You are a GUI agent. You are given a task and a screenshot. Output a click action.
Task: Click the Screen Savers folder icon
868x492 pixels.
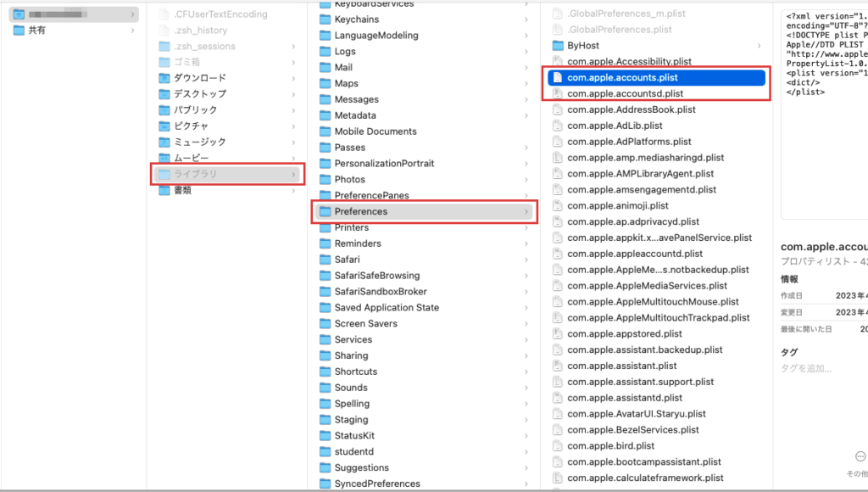point(325,324)
